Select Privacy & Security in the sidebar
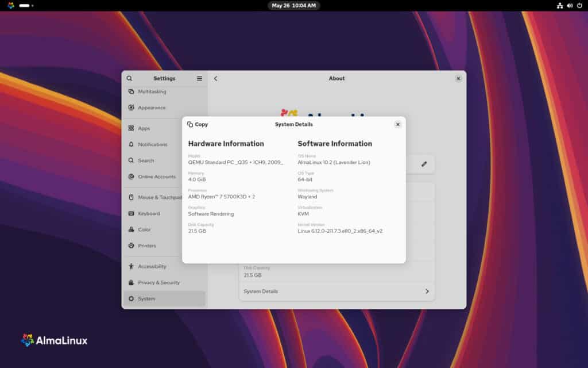Viewport: 588px width, 368px height. point(164,283)
